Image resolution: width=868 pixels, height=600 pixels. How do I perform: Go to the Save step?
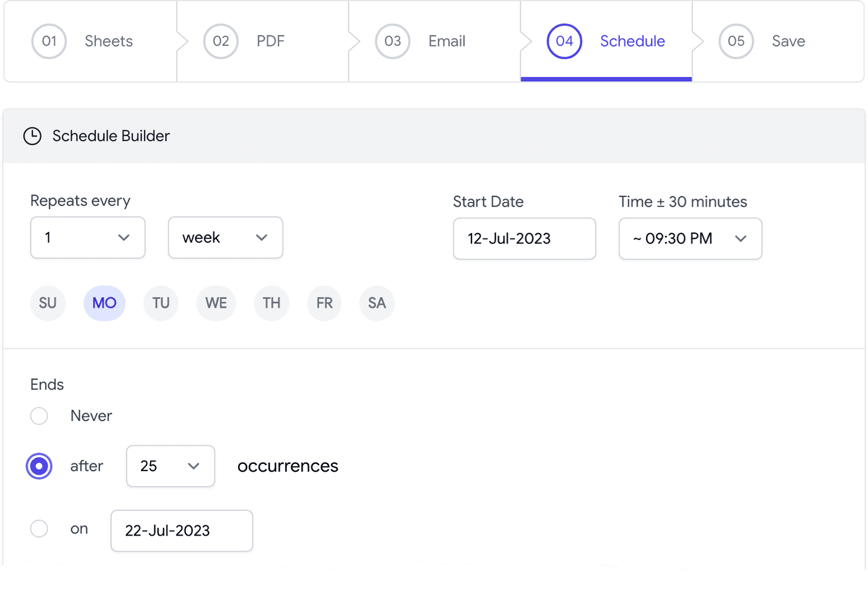coord(778,41)
